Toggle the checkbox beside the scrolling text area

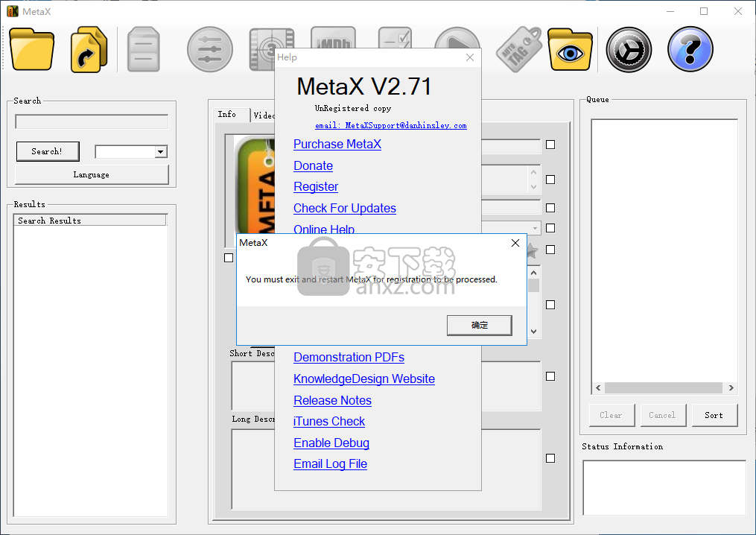pos(550,305)
